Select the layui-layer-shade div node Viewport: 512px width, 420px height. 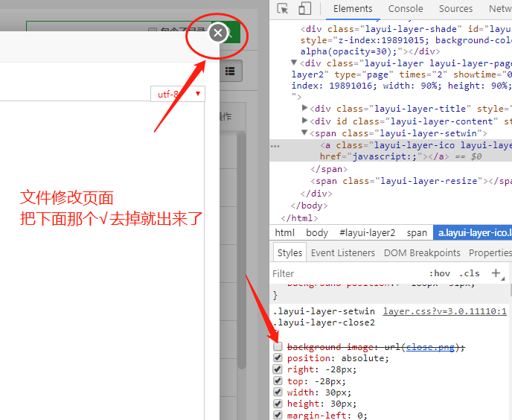(x=406, y=40)
